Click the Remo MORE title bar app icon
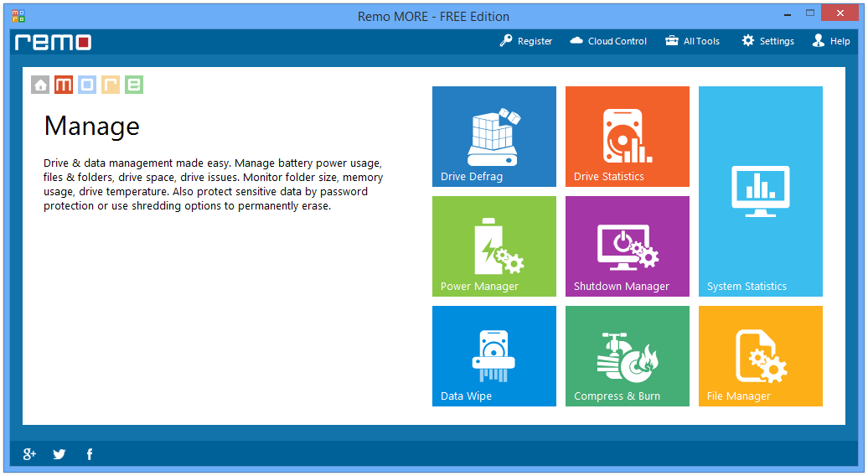868x476 pixels. pos(18,16)
